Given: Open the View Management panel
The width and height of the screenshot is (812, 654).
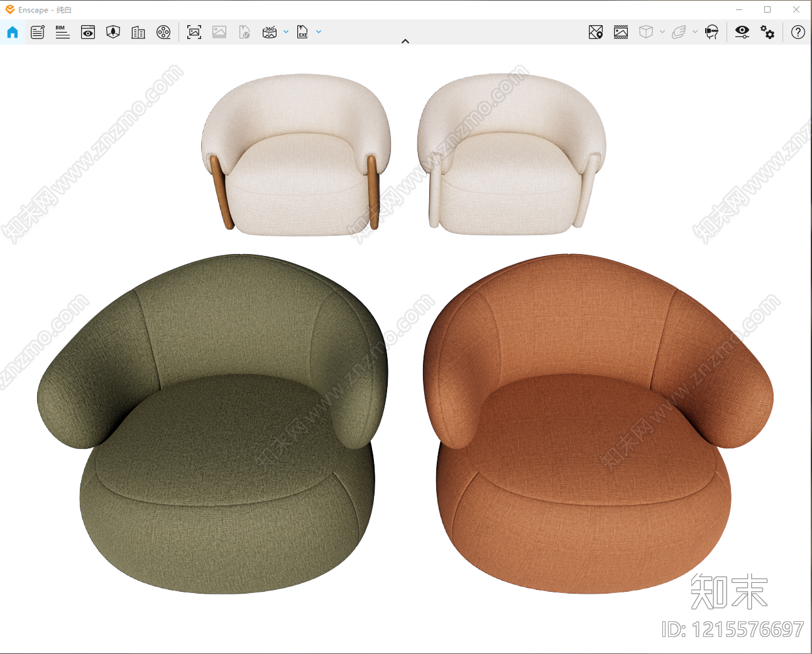Looking at the screenshot, I should tap(38, 32).
